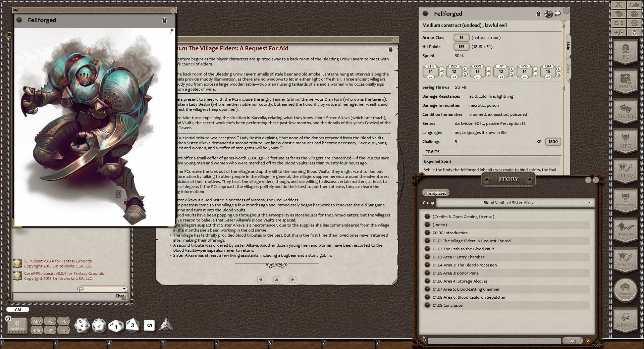The image size is (644, 349).
Task: Switch to the Main tab of Fellforged sheet
Action: tap(568, 46)
